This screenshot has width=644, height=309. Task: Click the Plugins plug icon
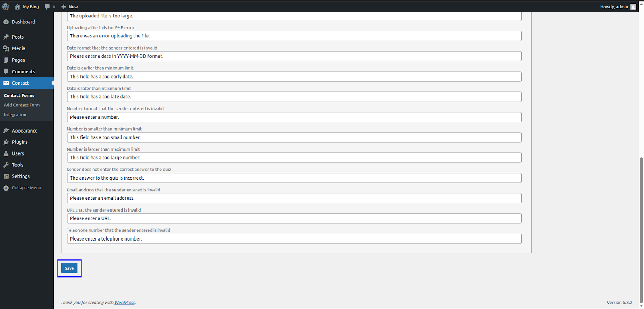[6, 142]
